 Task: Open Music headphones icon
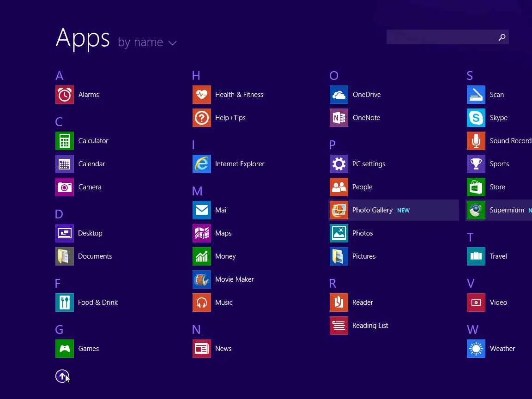tap(201, 302)
